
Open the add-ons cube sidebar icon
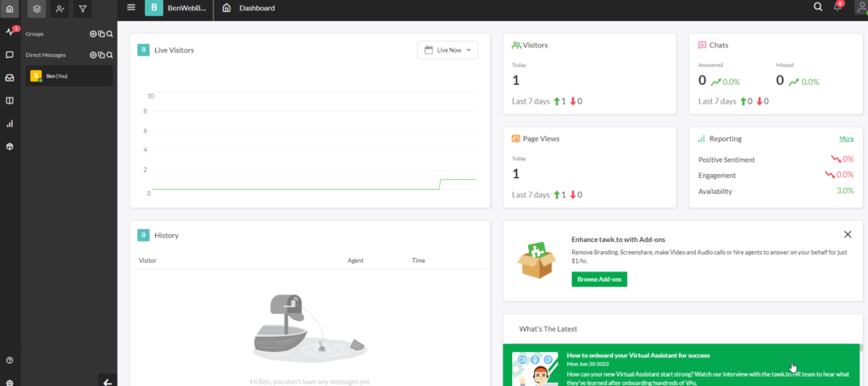click(9, 147)
